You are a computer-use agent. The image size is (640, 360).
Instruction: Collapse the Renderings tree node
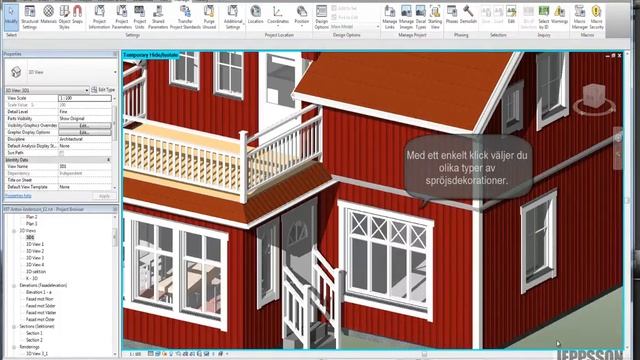pyautogui.click(x=14, y=347)
